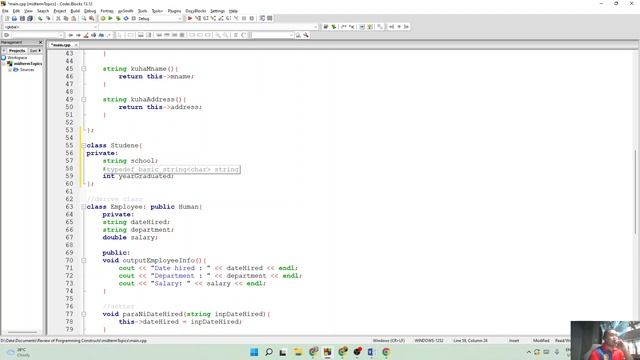Undo the last edit via toolbar icon
The width and height of the screenshot is (640, 360).
click(40, 18)
